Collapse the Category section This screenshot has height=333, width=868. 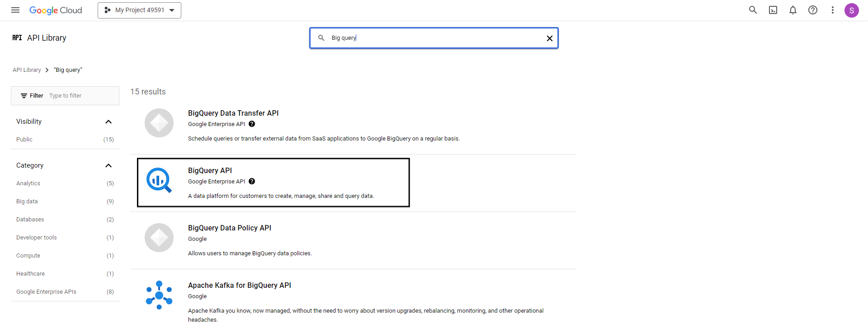(x=108, y=165)
